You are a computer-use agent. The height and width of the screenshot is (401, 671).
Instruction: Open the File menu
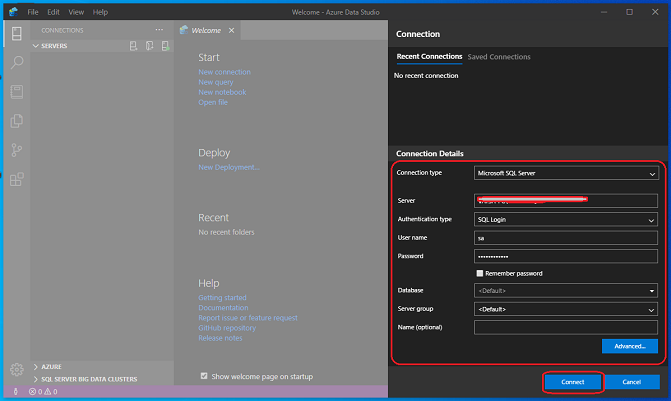point(33,12)
